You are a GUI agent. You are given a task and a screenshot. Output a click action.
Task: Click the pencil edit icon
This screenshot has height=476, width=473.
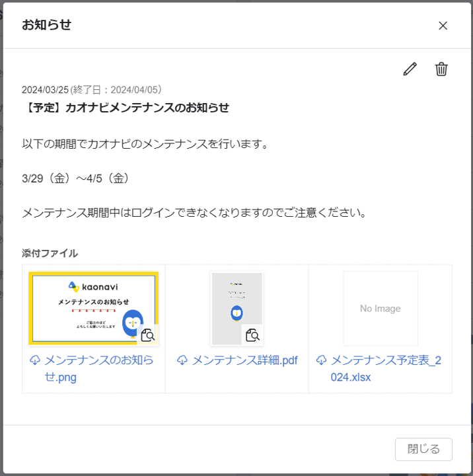[x=410, y=69]
